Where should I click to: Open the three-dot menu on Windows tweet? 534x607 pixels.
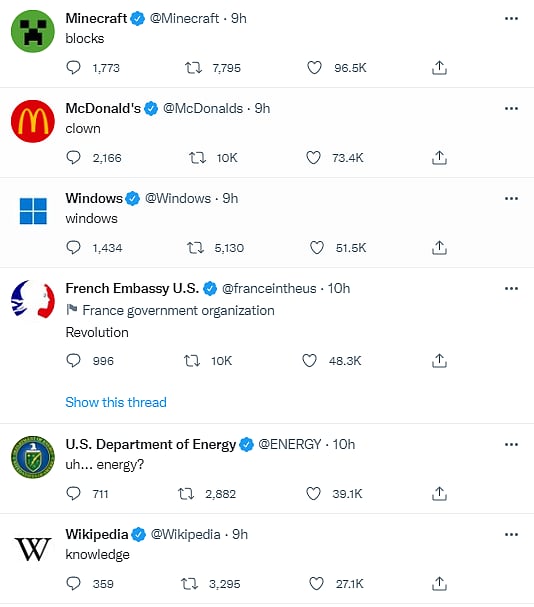(x=511, y=199)
